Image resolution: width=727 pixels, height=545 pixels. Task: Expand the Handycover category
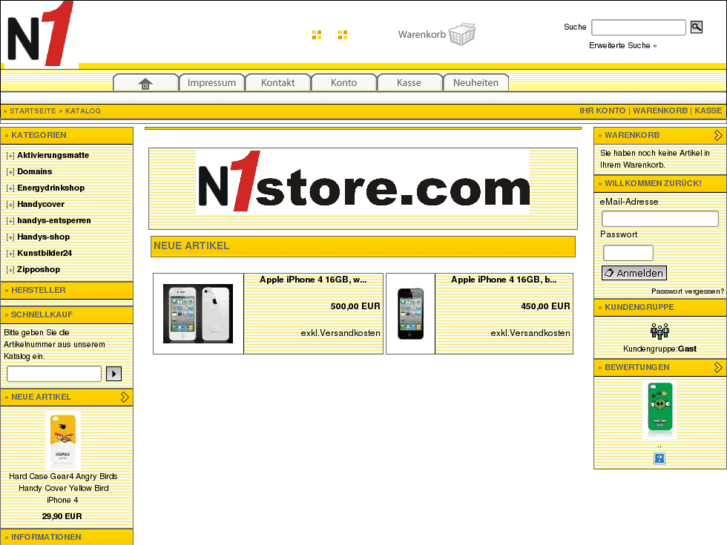pos(10,205)
